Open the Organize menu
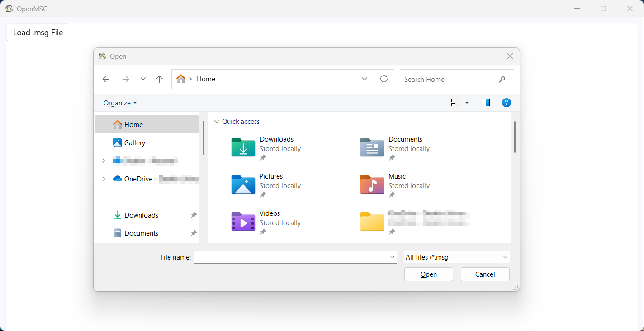 click(x=120, y=103)
